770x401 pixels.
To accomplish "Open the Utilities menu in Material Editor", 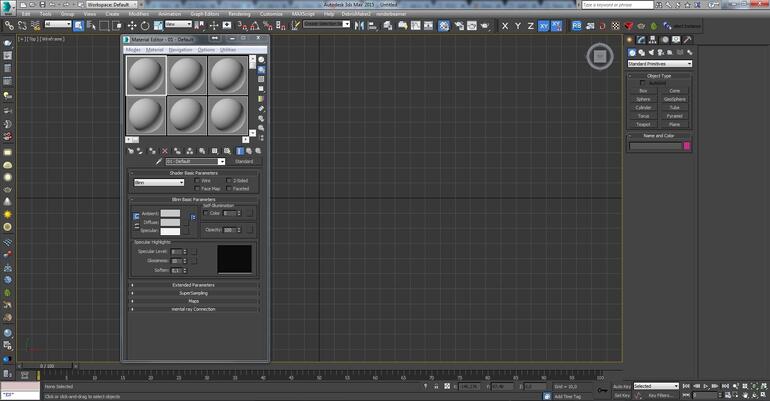I will (x=228, y=50).
